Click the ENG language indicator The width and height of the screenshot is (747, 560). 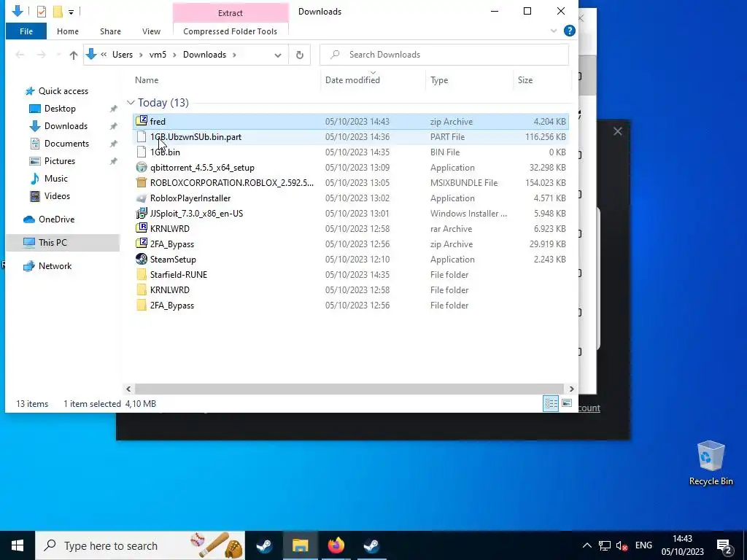[643, 545]
